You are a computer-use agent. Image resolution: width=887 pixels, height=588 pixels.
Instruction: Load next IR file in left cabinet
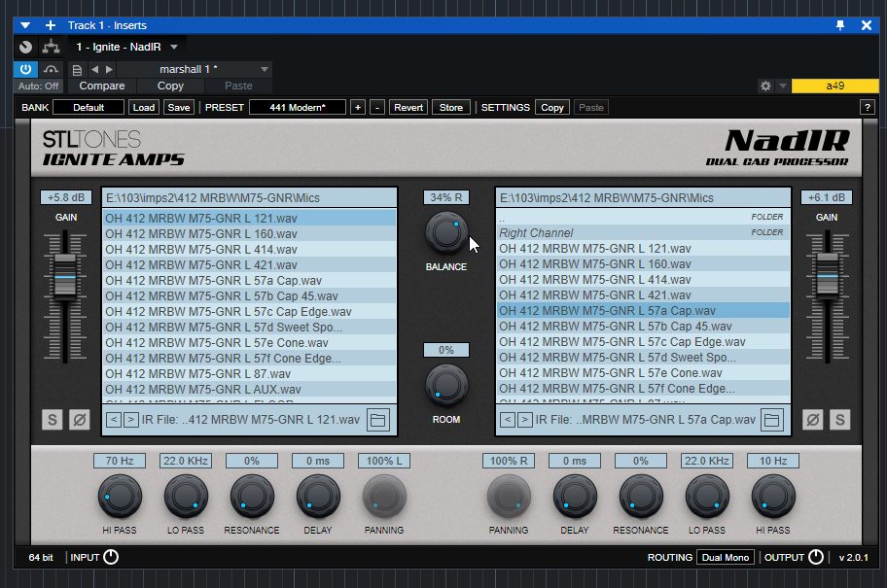coord(130,420)
